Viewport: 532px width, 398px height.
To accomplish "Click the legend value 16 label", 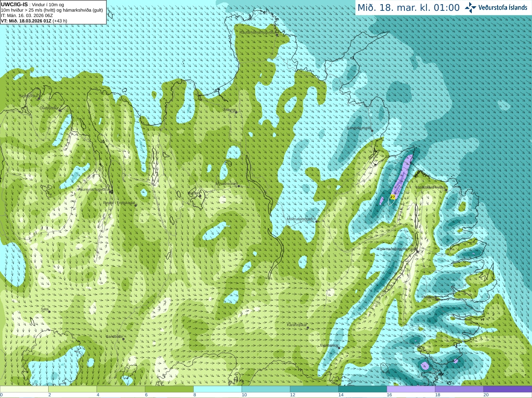I will click(389, 395).
